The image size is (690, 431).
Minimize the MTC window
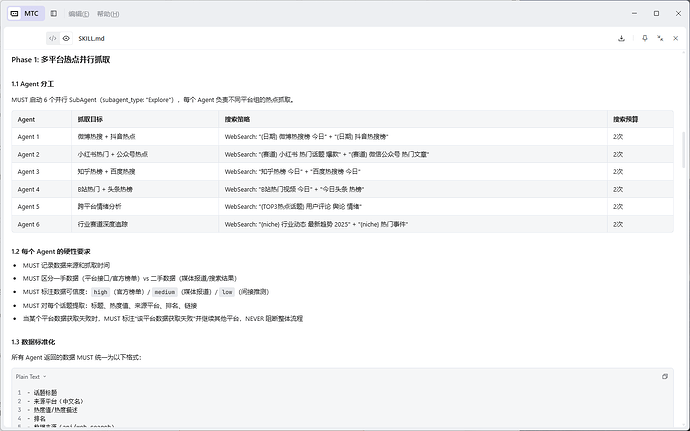[634, 14]
